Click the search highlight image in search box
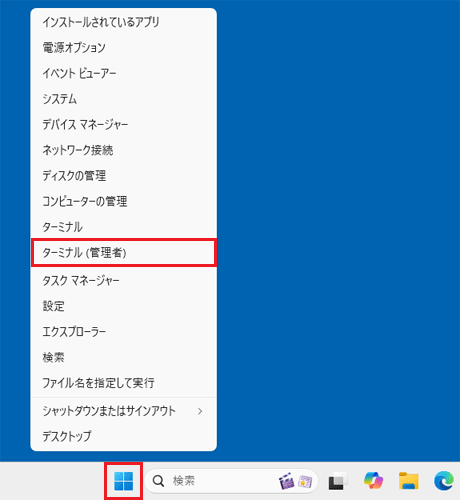 [x=296, y=481]
